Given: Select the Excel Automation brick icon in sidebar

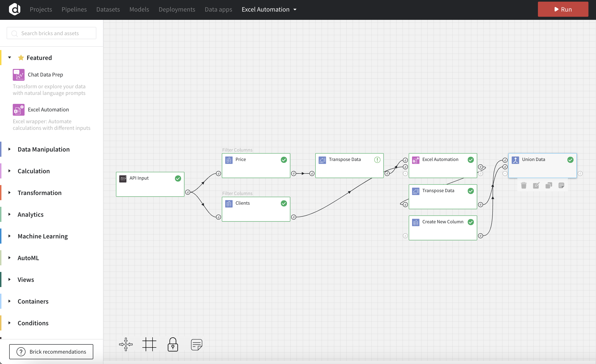Looking at the screenshot, I should pos(19,110).
